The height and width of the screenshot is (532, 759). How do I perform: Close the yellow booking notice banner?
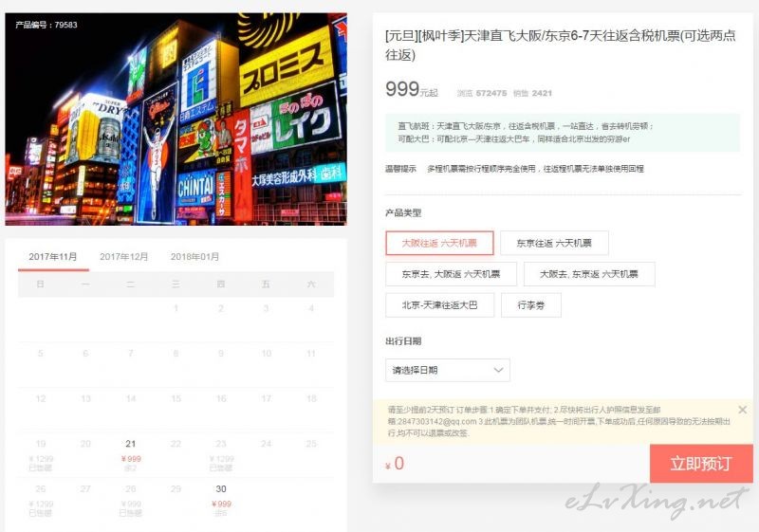742,410
